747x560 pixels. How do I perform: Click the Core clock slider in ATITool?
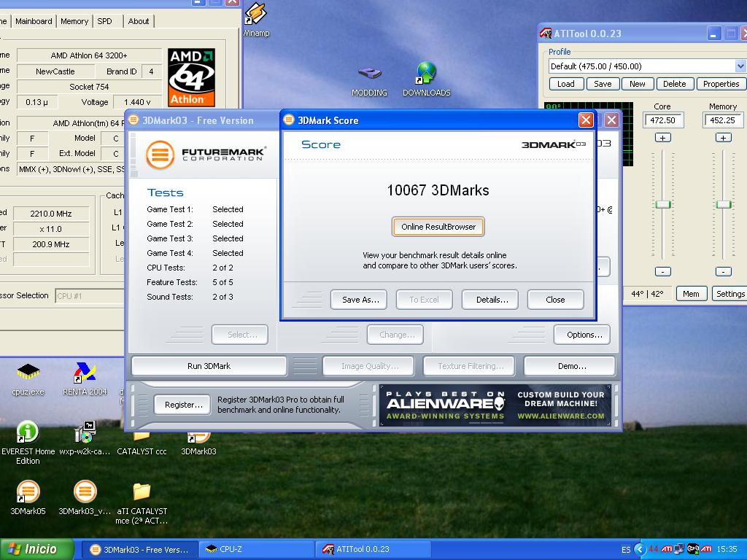(x=662, y=205)
